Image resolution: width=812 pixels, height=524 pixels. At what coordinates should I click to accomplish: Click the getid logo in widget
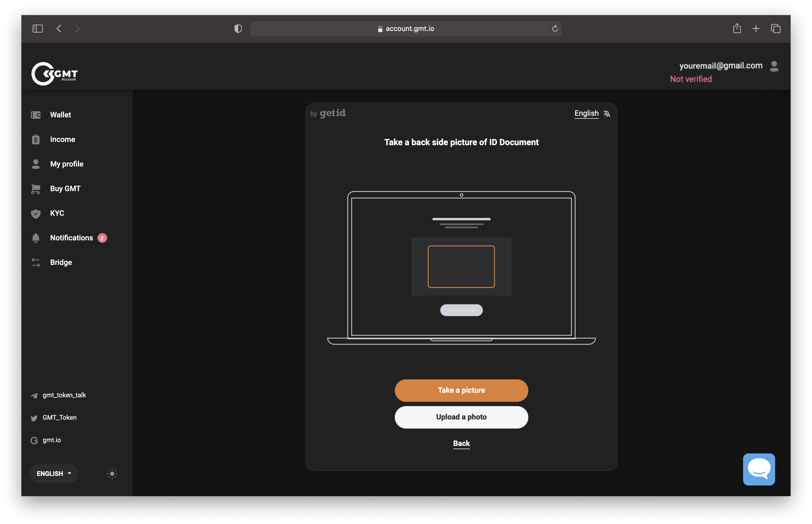pos(333,113)
